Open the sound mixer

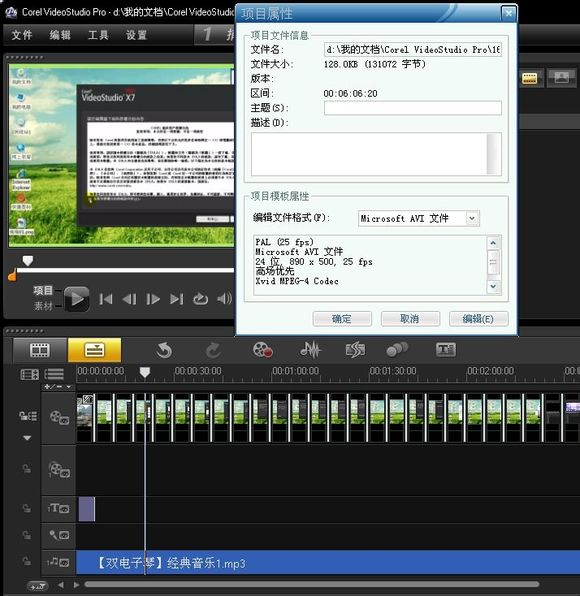point(311,350)
